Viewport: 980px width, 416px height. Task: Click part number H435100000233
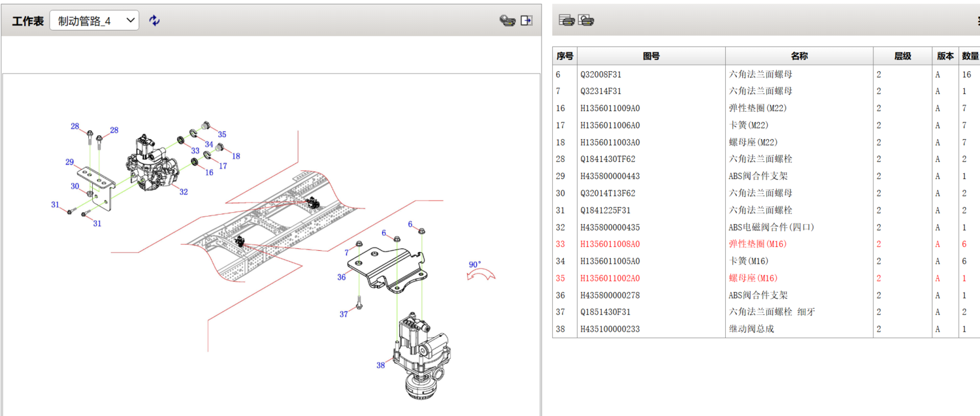610,329
